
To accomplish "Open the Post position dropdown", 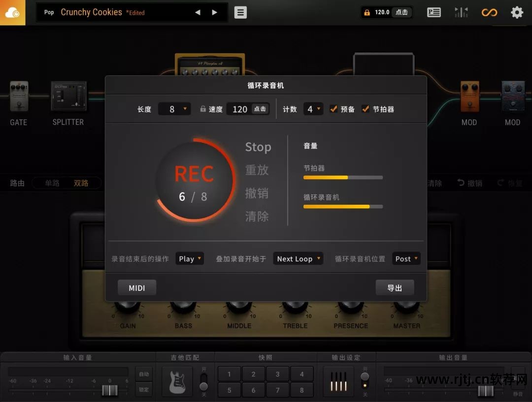I will [406, 258].
